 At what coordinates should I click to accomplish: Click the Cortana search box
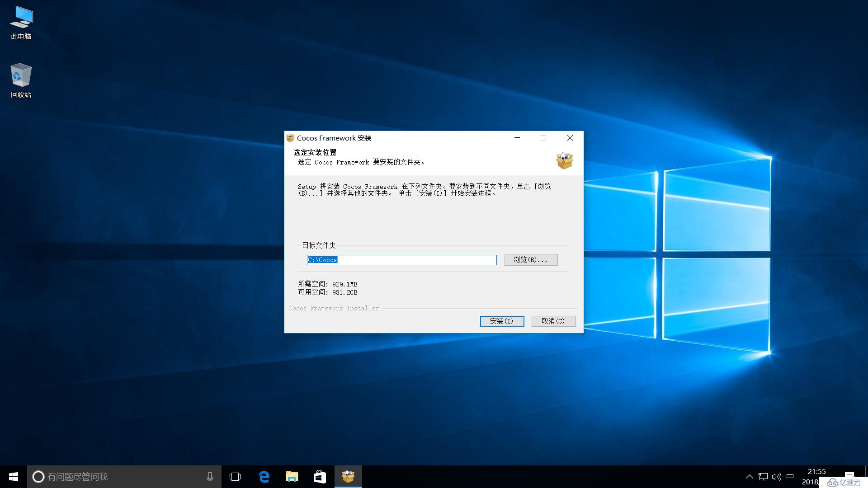pos(124,477)
